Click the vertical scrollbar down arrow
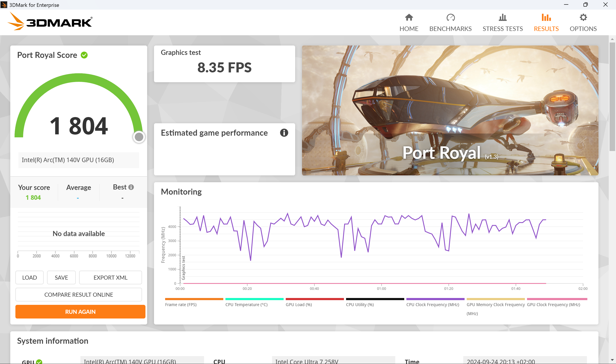 [612, 360]
